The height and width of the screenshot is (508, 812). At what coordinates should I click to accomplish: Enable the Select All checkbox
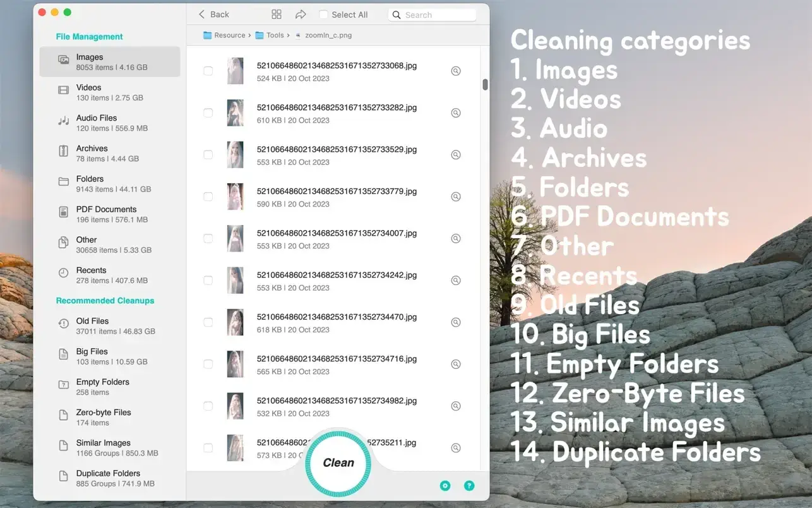pyautogui.click(x=323, y=15)
